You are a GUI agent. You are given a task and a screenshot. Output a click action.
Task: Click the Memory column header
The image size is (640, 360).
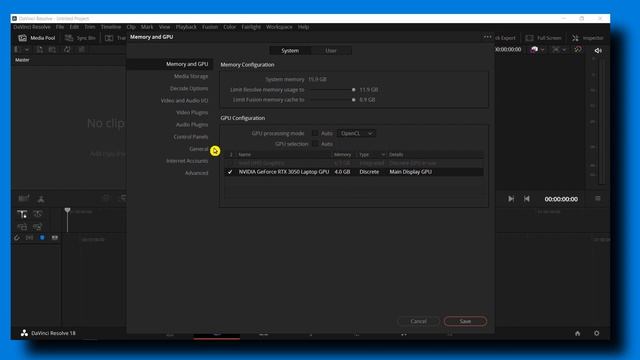[342, 154]
